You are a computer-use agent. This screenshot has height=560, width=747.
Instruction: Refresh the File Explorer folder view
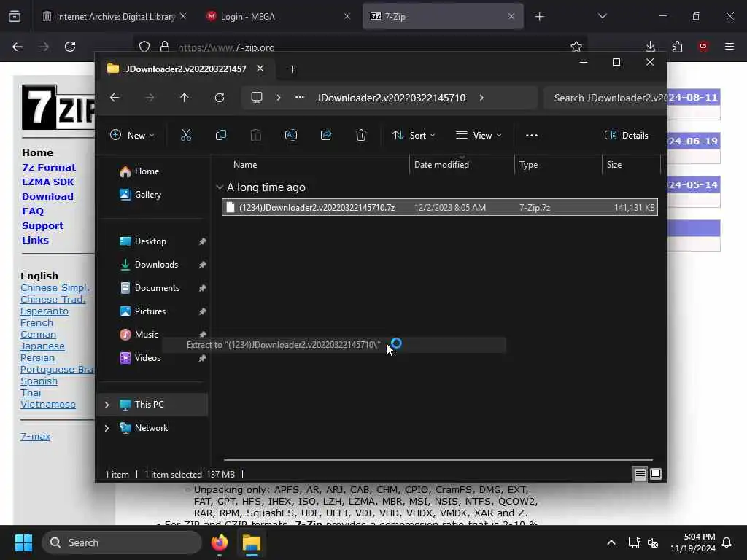tap(219, 98)
